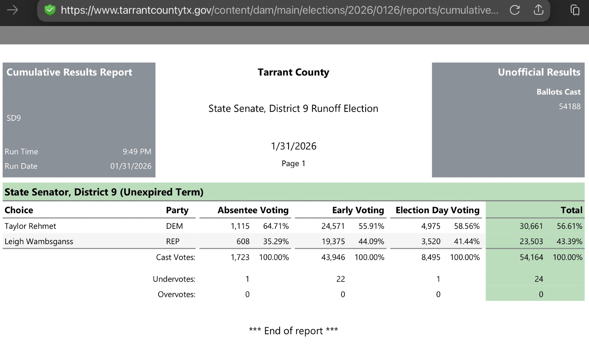Open the share sheet icon

(538, 10)
